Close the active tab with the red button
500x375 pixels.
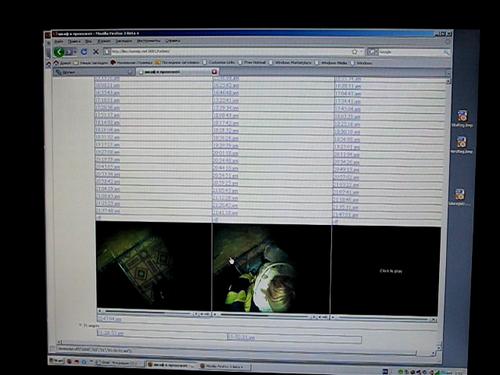(214, 72)
